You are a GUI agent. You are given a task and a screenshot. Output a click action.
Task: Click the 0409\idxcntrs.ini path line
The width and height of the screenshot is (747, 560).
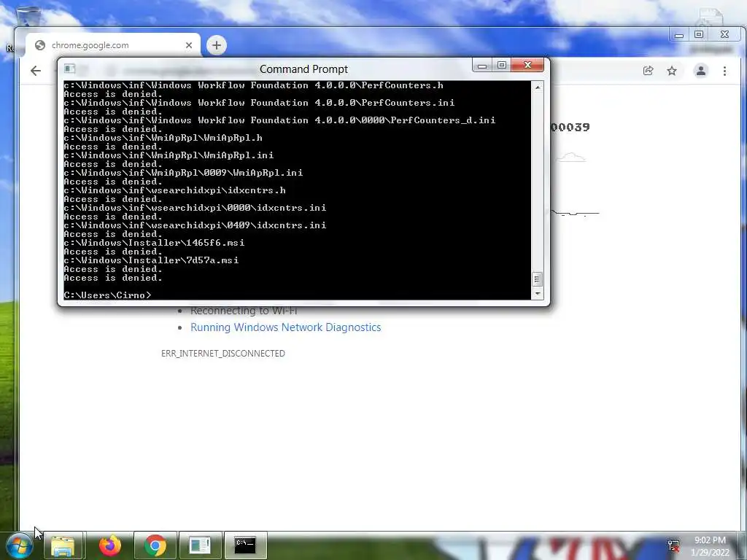click(195, 225)
